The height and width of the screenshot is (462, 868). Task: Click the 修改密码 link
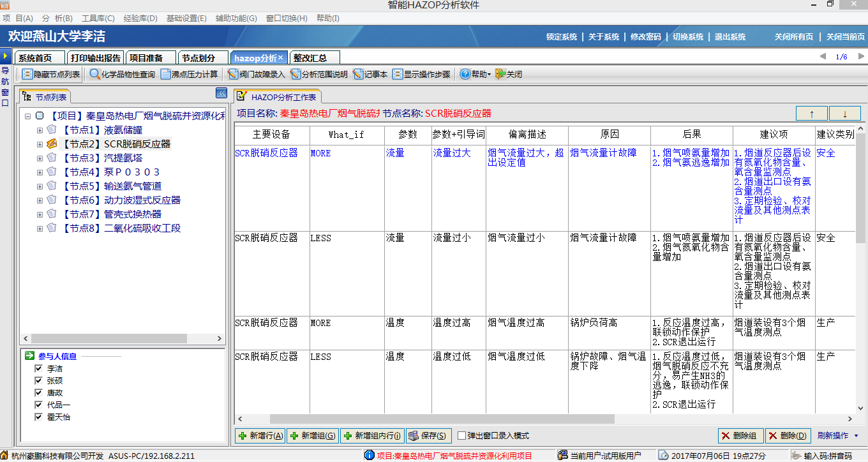646,36
